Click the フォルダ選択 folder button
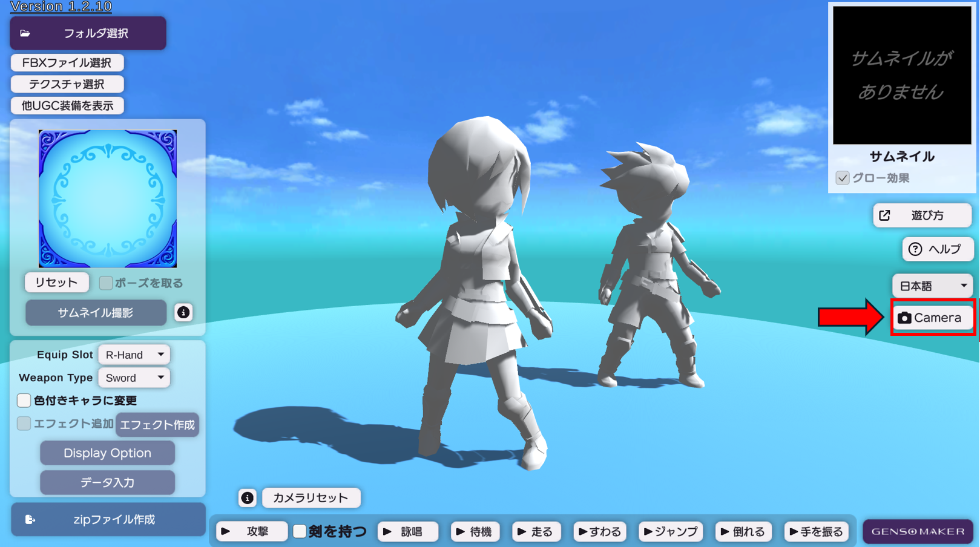The width and height of the screenshot is (980, 547). tap(88, 33)
